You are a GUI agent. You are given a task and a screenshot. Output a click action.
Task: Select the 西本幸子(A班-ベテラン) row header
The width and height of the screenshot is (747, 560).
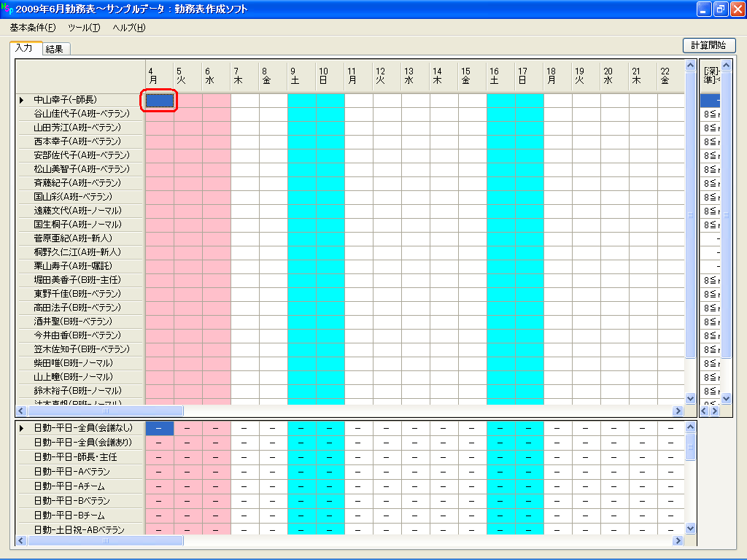click(80, 141)
